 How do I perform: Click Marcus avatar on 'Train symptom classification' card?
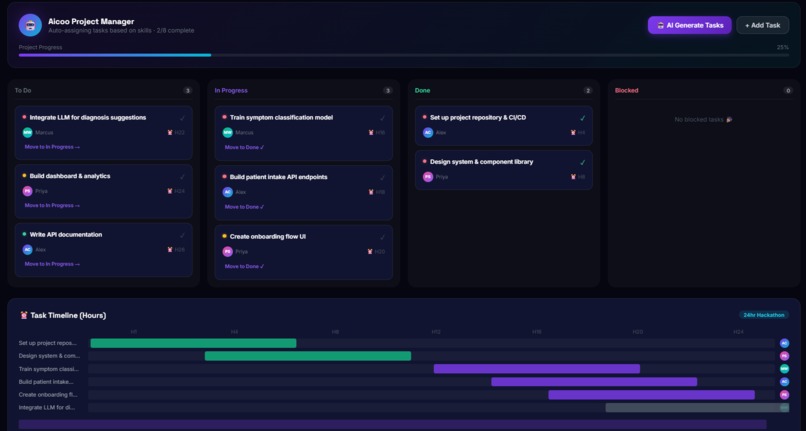click(228, 133)
